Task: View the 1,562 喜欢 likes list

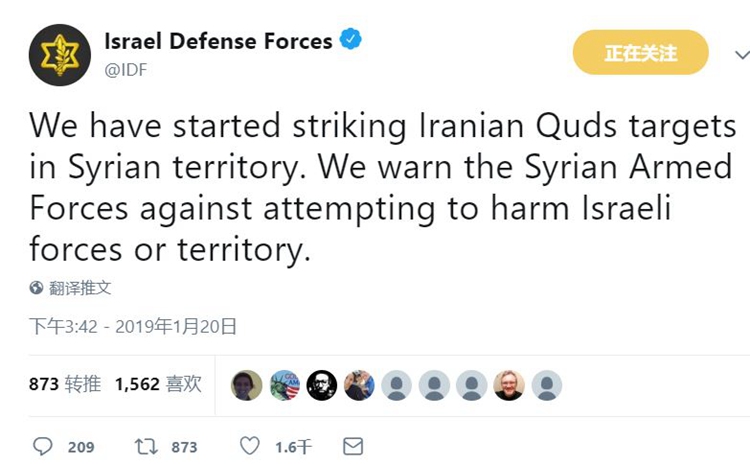Action: 158,384
